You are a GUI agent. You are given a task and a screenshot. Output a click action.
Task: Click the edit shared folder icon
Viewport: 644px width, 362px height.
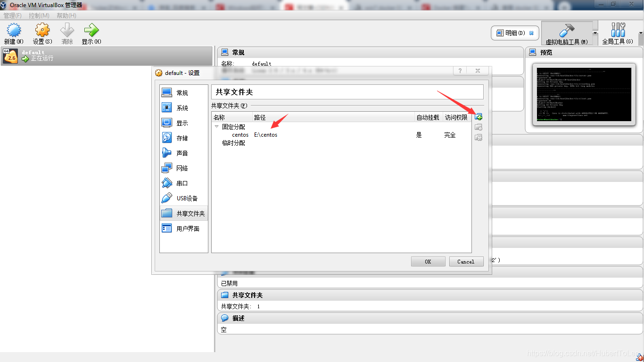(x=478, y=127)
